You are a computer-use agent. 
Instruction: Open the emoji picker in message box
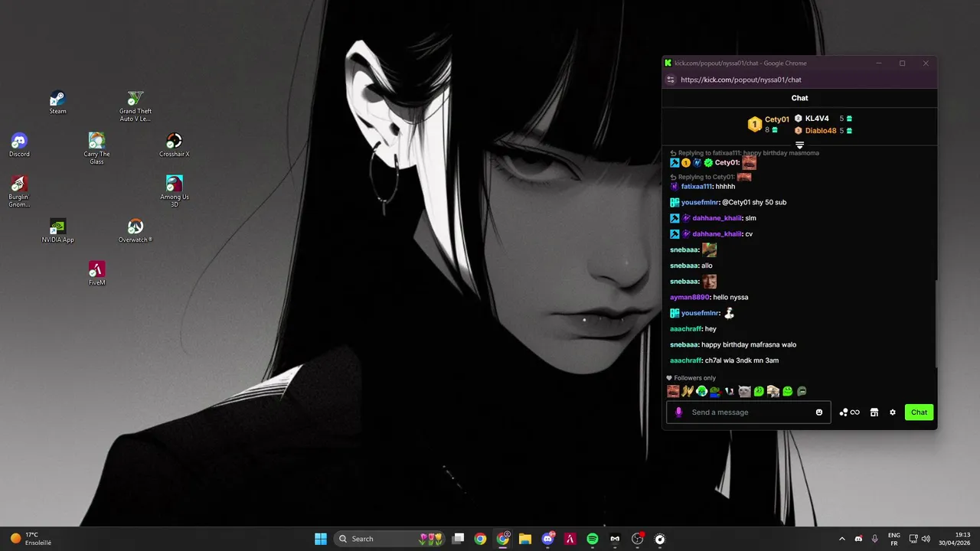[x=819, y=412]
